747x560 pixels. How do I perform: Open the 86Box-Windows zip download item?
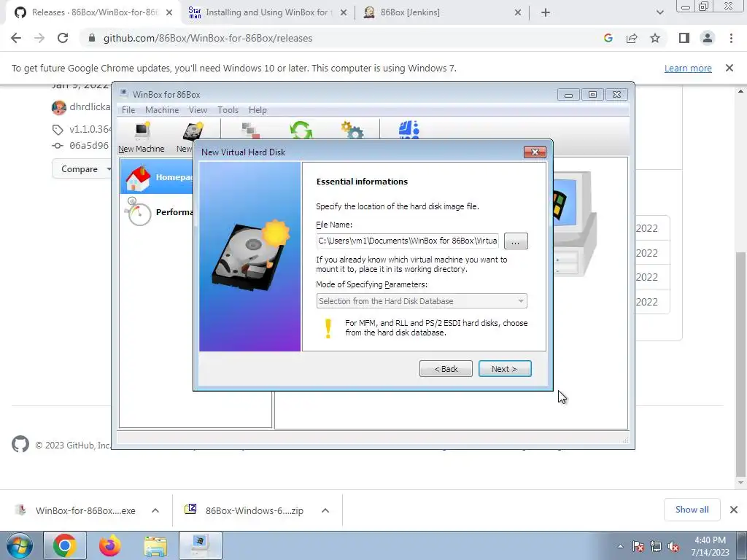245,510
